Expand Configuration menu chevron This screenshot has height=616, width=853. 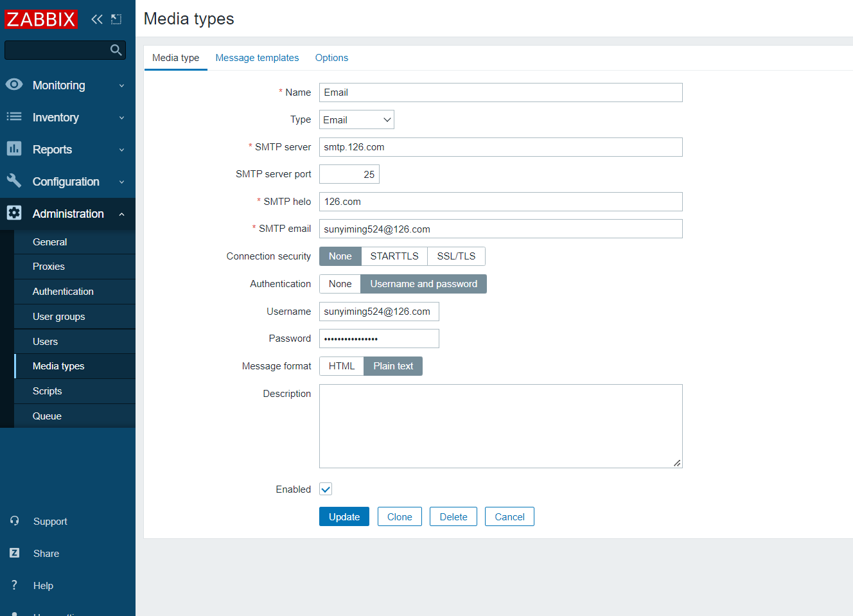click(x=122, y=182)
